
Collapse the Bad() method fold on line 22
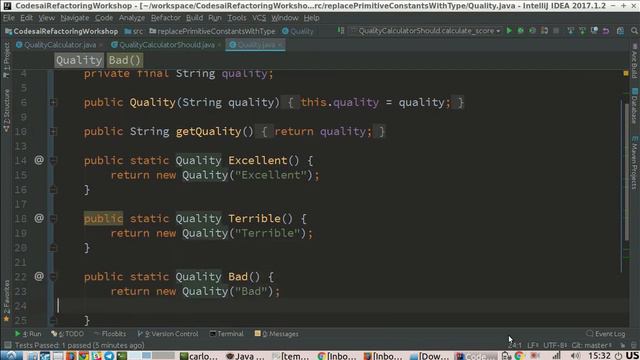53,277
